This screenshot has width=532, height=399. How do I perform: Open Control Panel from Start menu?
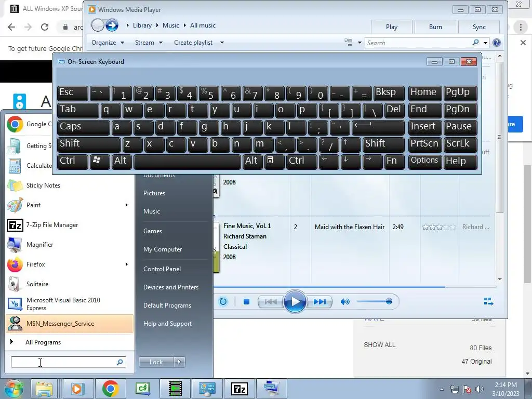point(162,269)
